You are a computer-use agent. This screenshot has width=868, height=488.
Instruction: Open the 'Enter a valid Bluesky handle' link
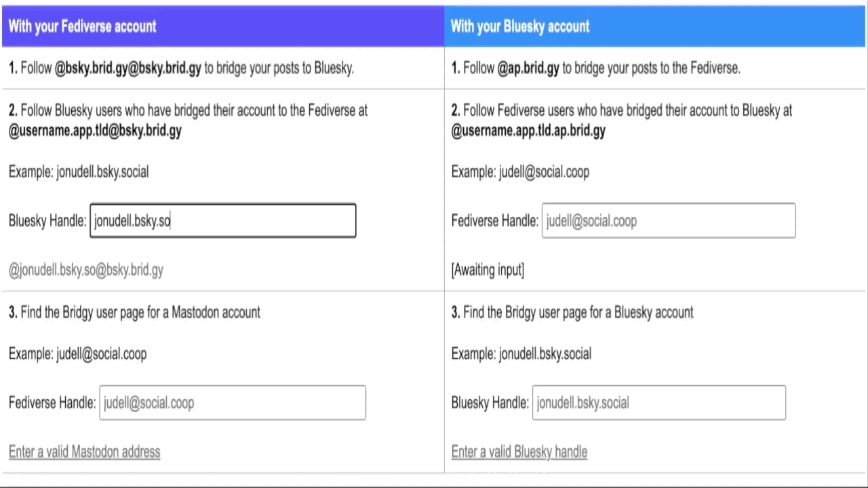point(519,452)
